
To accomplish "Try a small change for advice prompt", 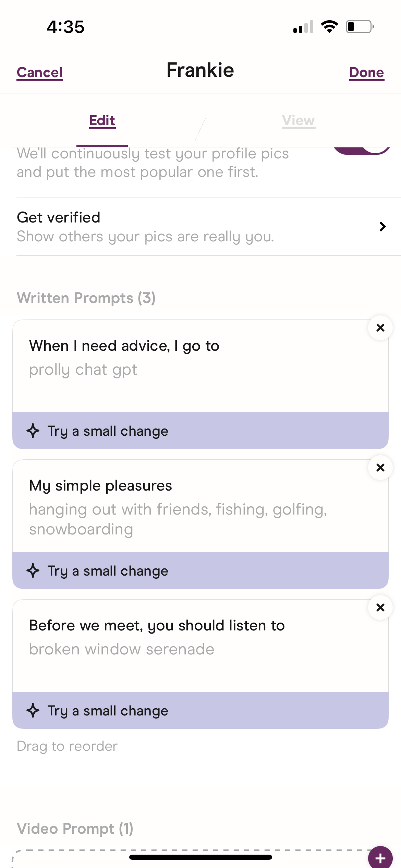I will coord(108,431).
